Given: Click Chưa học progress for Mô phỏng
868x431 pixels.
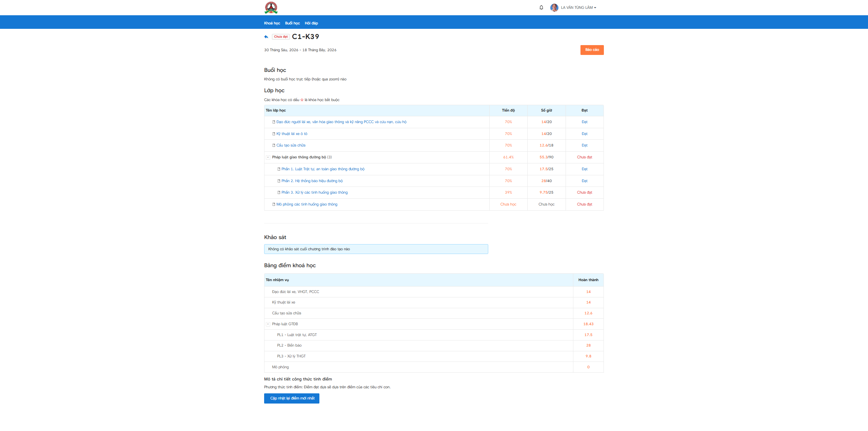Looking at the screenshot, I should 508,204.
